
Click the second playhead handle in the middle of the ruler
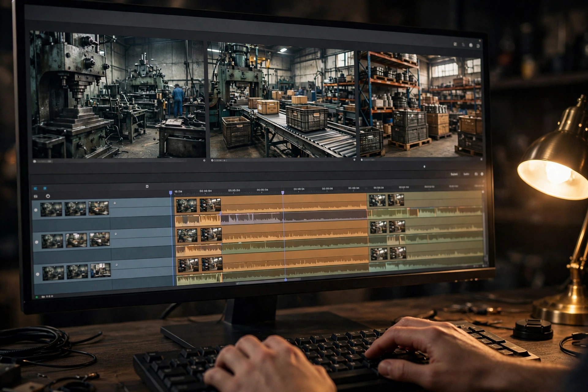(x=283, y=193)
